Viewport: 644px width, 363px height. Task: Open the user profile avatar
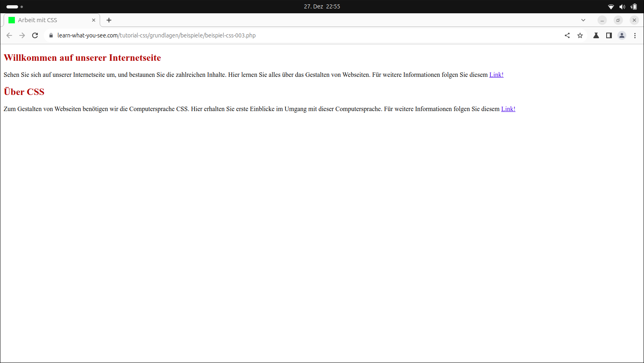click(x=622, y=35)
